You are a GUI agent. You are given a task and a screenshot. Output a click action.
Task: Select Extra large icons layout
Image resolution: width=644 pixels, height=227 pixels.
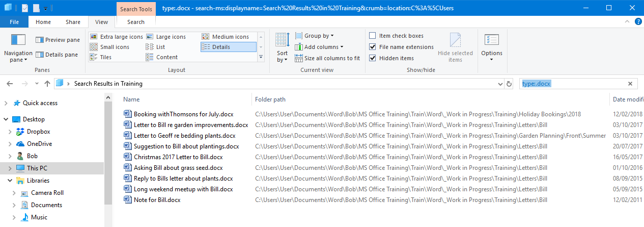tap(94, 37)
